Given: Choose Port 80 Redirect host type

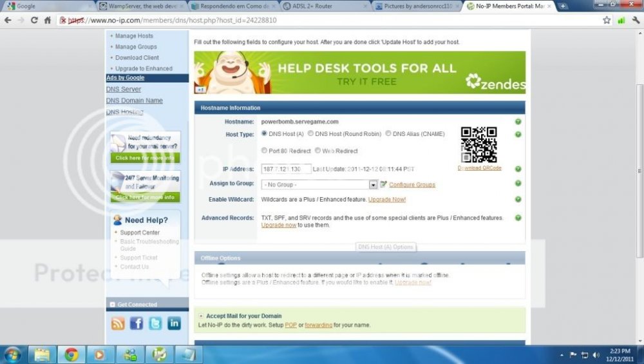Looking at the screenshot, I should [x=265, y=151].
